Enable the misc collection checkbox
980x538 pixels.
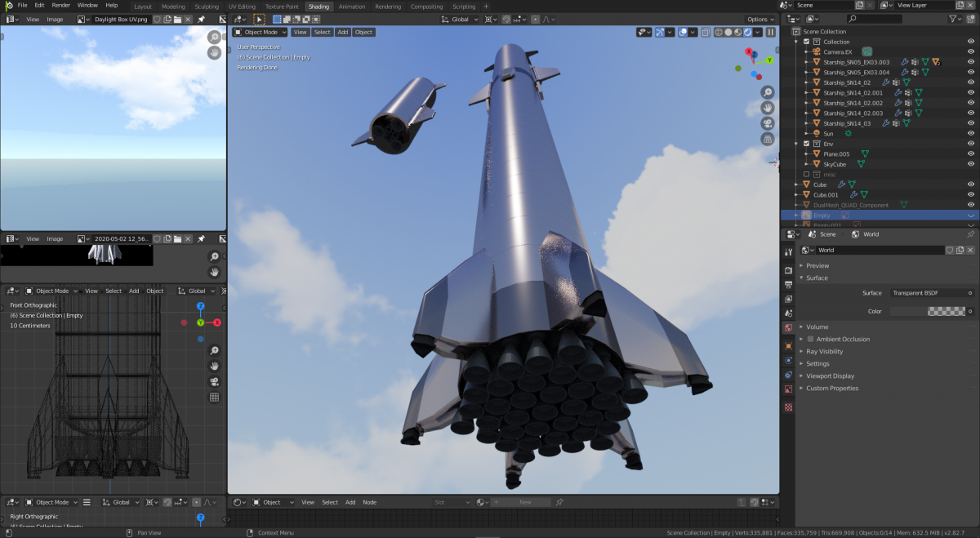(x=807, y=174)
